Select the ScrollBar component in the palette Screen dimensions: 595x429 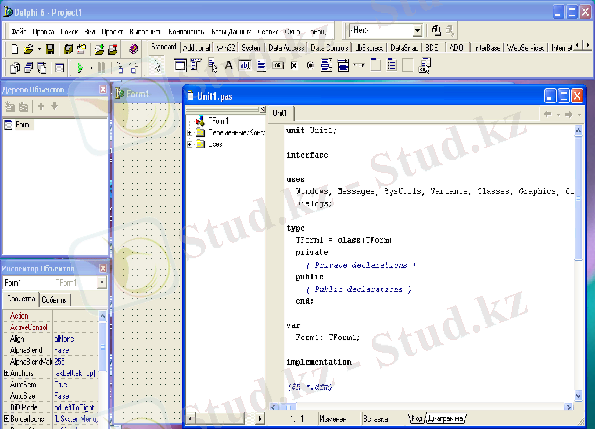(x=359, y=65)
